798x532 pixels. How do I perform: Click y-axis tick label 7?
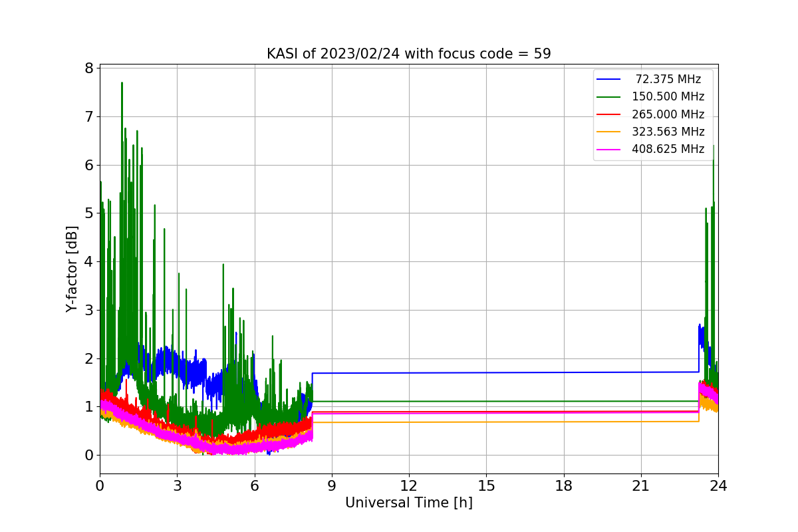click(x=88, y=117)
